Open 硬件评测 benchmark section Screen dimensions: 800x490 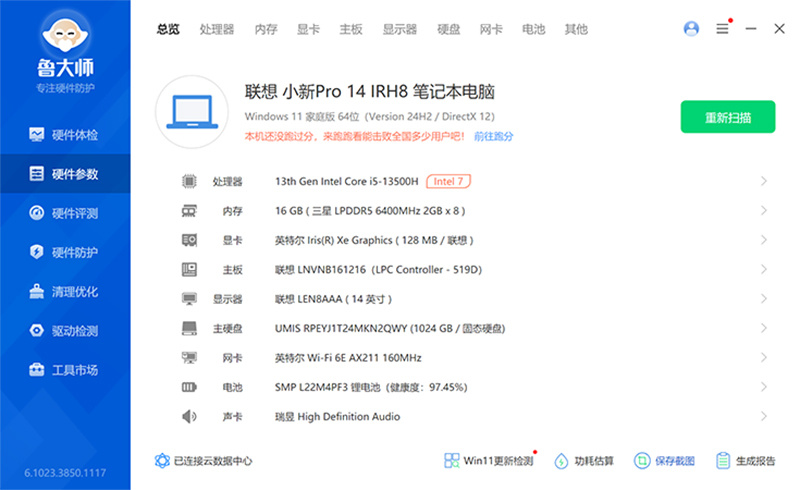(x=65, y=213)
